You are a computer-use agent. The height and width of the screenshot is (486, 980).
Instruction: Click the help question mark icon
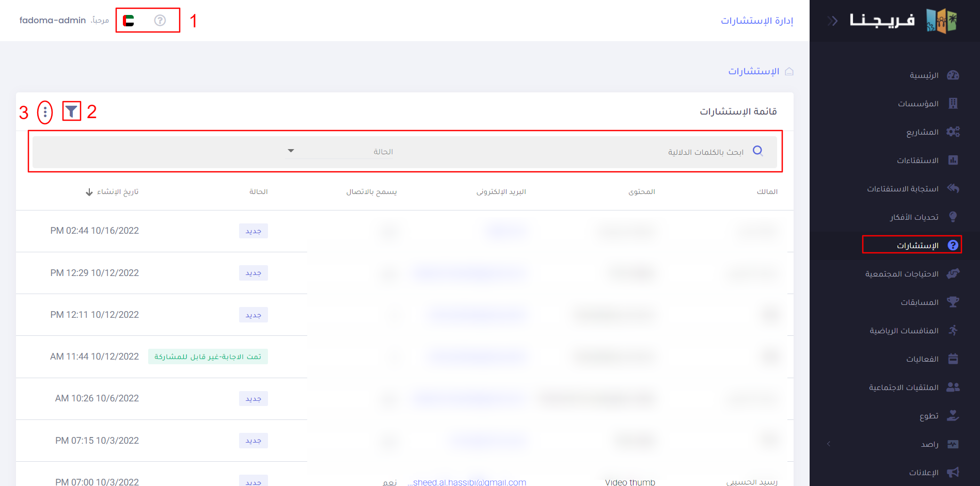point(160,21)
